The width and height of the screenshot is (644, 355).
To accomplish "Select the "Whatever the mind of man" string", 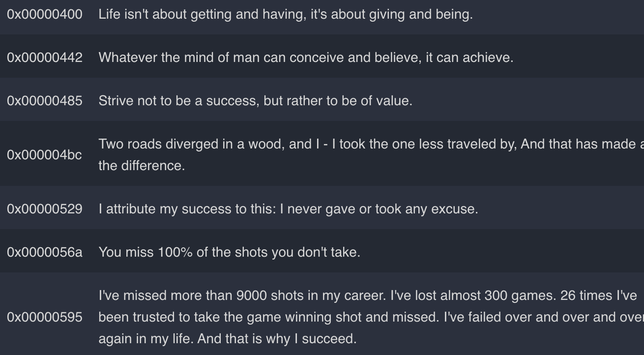I will click(x=305, y=58).
